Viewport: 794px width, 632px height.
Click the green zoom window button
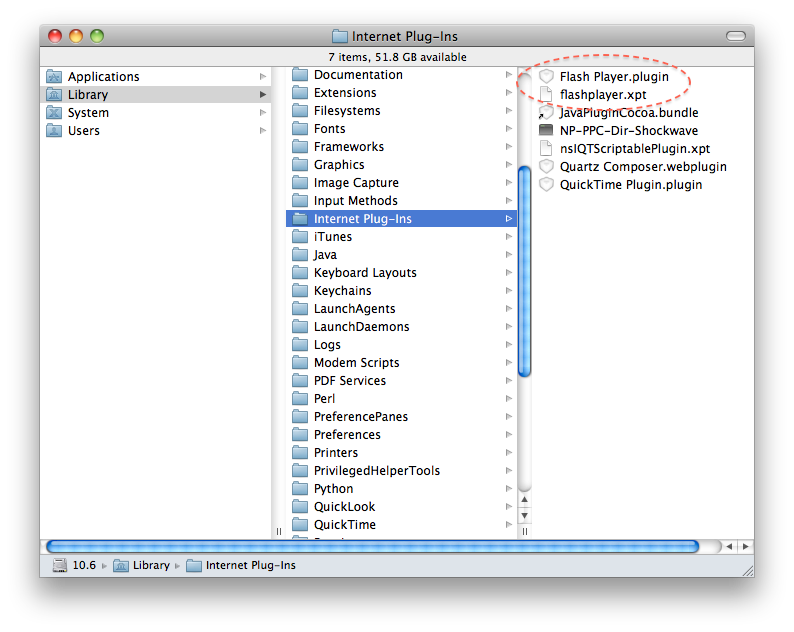97,36
